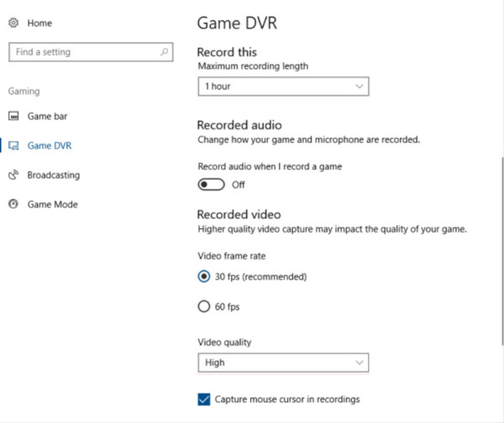This screenshot has height=423, width=504.
Task: Click the Broadcasting sidebar icon
Action: 13,175
